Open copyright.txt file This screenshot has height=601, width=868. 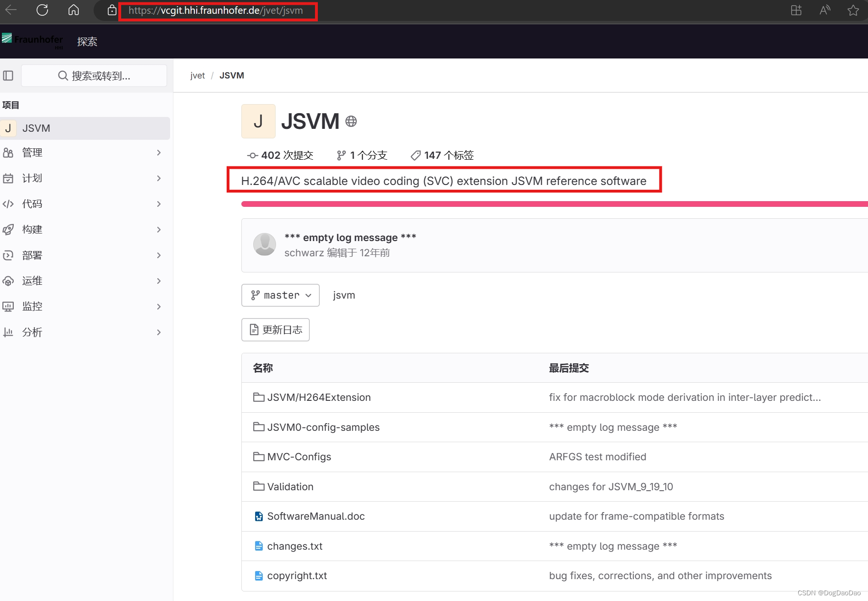297,576
